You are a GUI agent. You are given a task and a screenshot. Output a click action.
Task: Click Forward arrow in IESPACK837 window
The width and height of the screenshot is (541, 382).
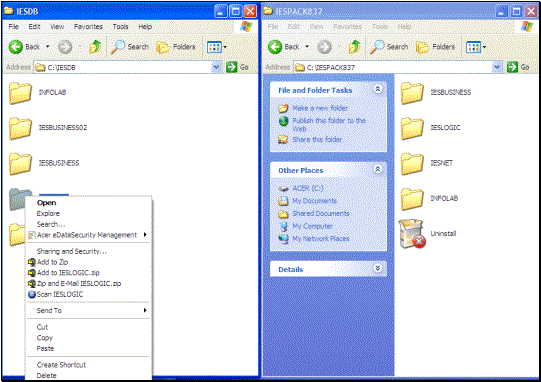click(x=324, y=47)
